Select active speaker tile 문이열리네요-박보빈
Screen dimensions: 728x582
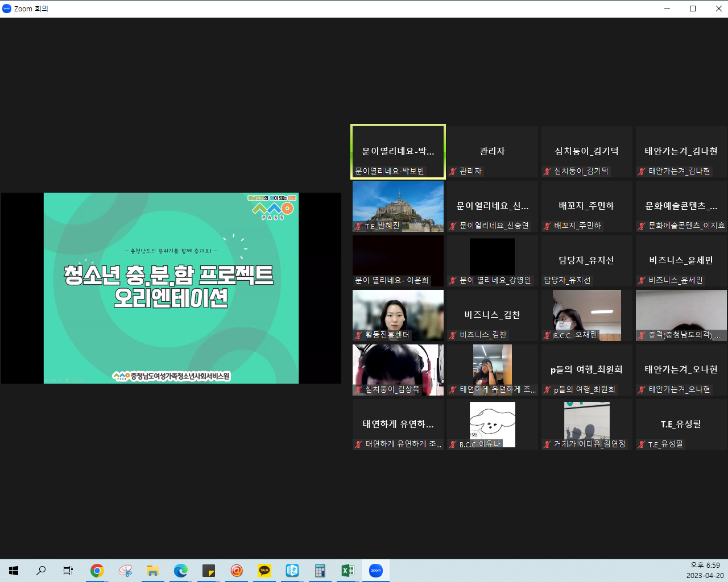pos(398,152)
